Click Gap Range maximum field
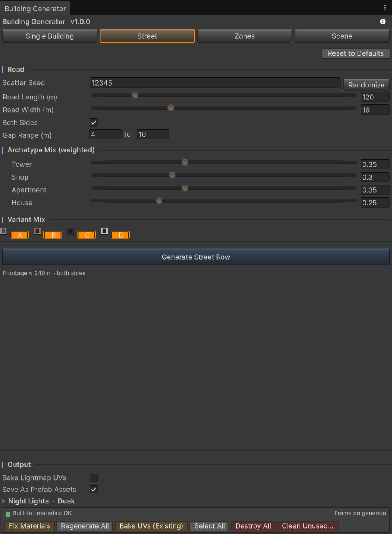The height and width of the screenshot is (534, 392). click(153, 134)
